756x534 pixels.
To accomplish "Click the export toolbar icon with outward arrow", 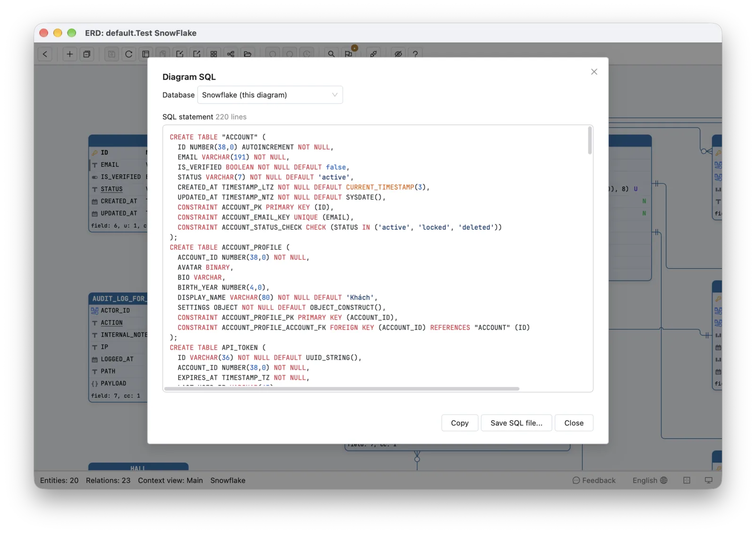I will click(197, 54).
